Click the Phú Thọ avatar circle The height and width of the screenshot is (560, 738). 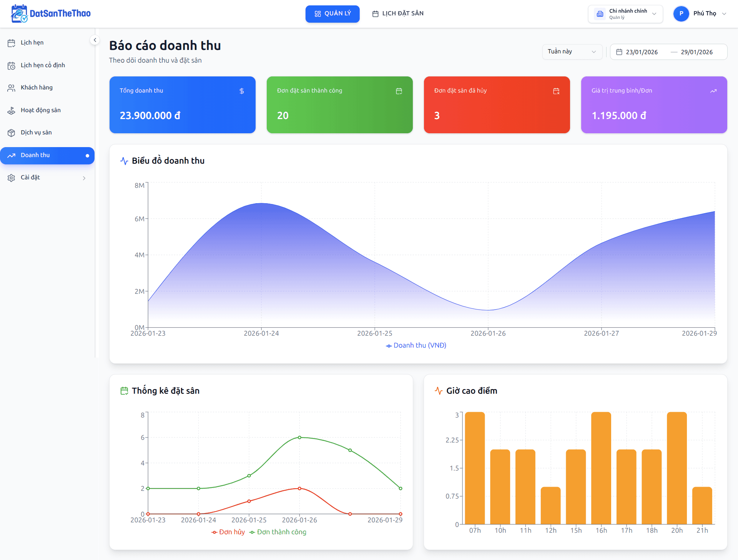point(681,13)
